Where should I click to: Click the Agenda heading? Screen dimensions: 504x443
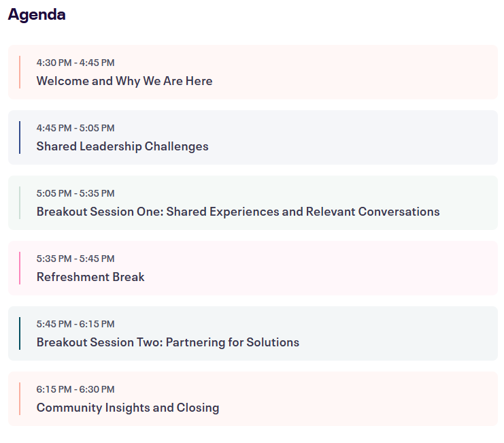click(37, 14)
